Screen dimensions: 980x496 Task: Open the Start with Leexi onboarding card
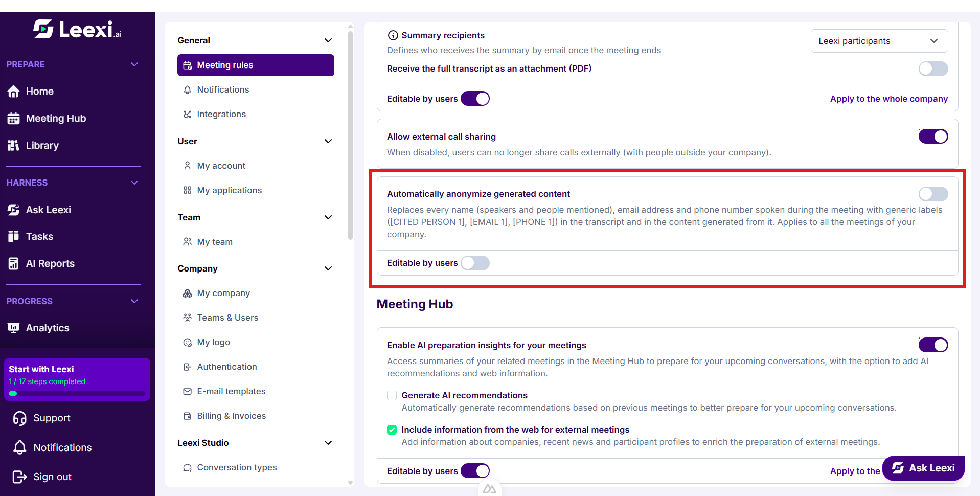click(x=77, y=379)
